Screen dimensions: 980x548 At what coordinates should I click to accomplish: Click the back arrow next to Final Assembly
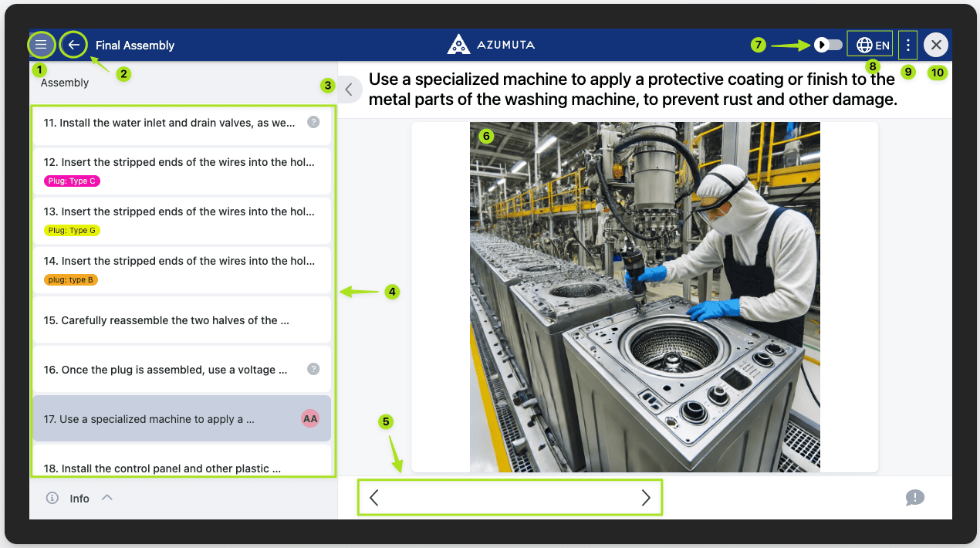click(x=74, y=45)
